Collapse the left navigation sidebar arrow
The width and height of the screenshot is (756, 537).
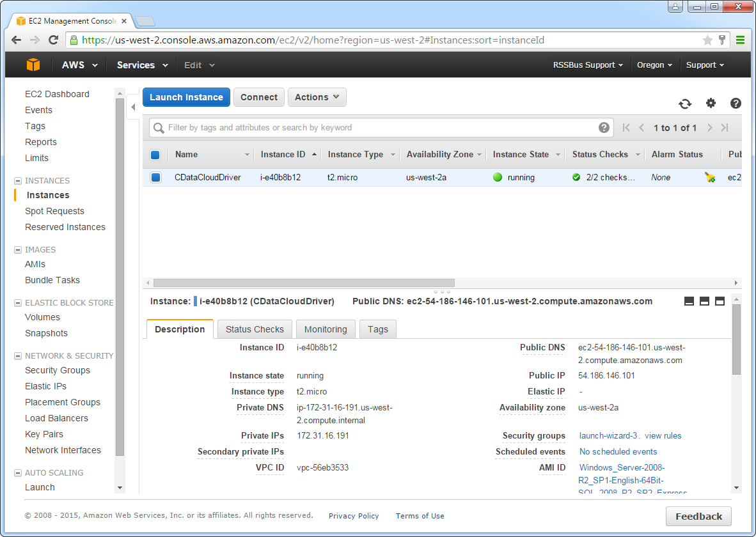pyautogui.click(x=133, y=107)
